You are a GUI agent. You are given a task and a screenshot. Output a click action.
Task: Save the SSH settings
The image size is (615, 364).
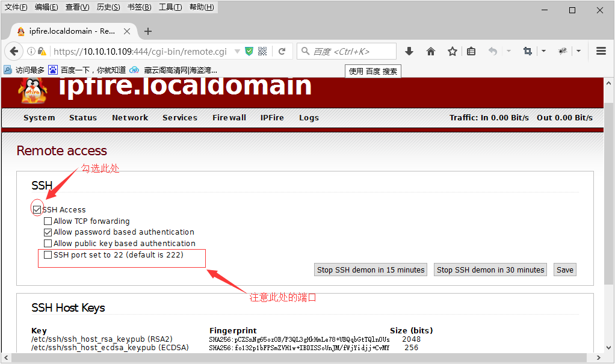point(565,270)
